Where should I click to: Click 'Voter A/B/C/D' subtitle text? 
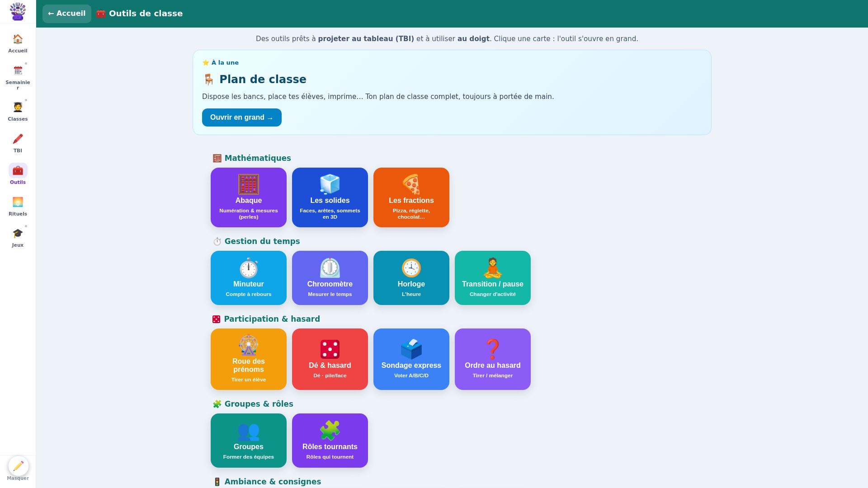pyautogui.click(x=411, y=375)
